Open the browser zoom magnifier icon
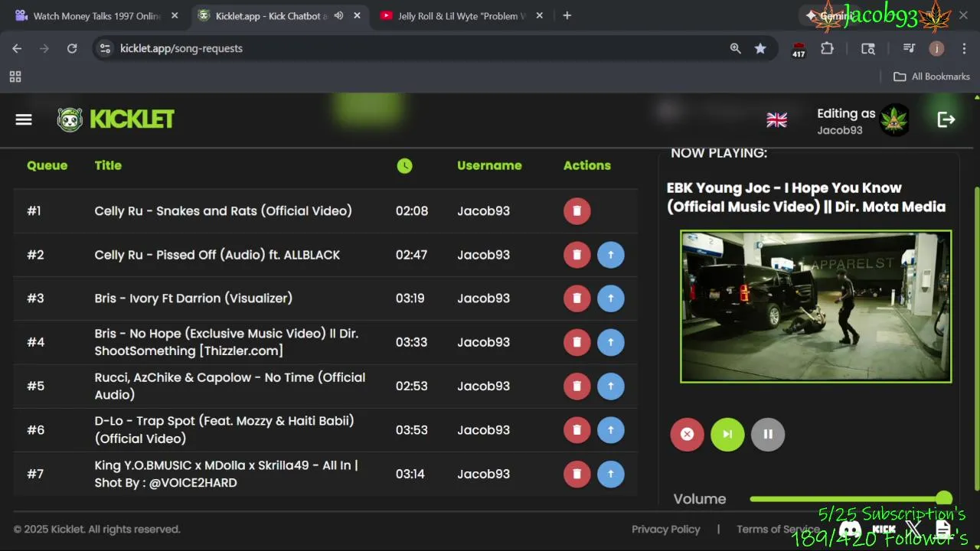 pyautogui.click(x=735, y=48)
